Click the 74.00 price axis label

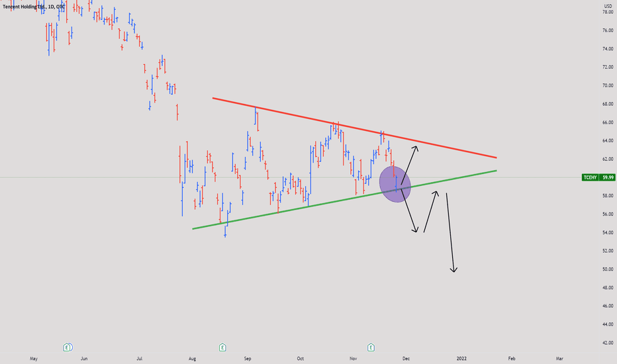point(608,49)
